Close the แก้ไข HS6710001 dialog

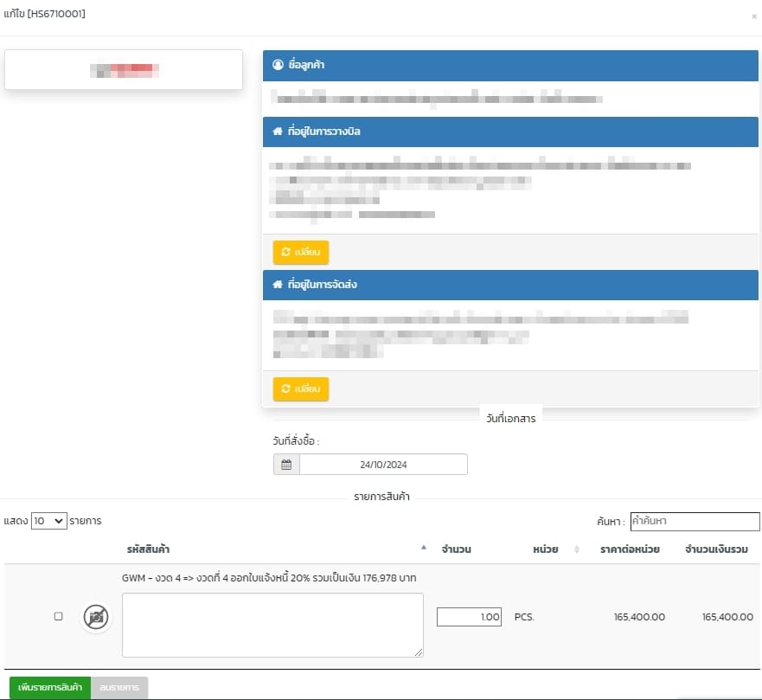click(x=753, y=16)
